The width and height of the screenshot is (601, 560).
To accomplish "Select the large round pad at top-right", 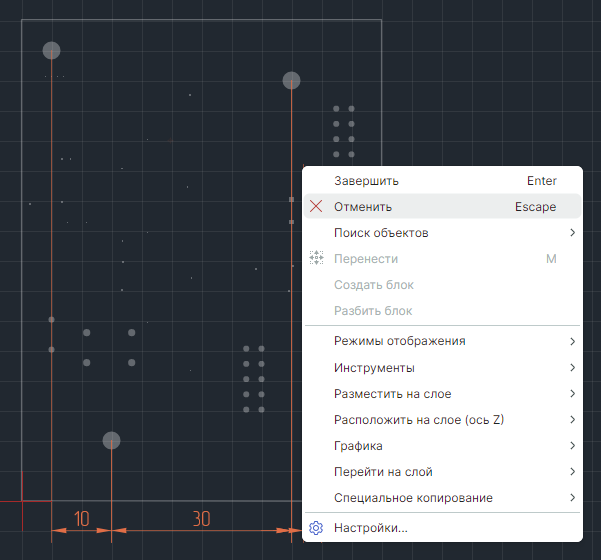I will 292,80.
